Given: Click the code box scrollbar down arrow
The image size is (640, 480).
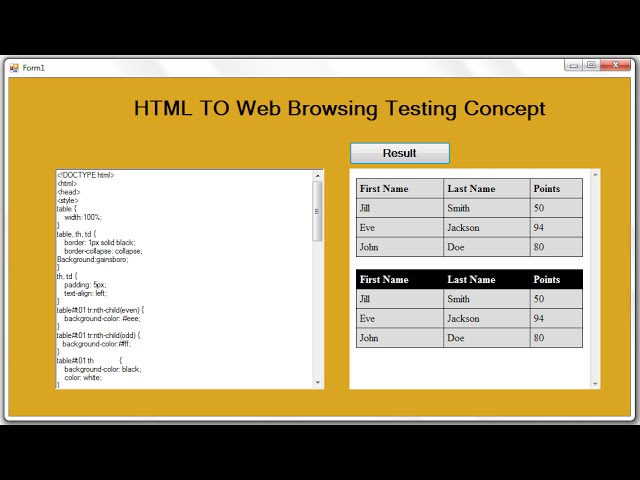Looking at the screenshot, I should pyautogui.click(x=318, y=383).
